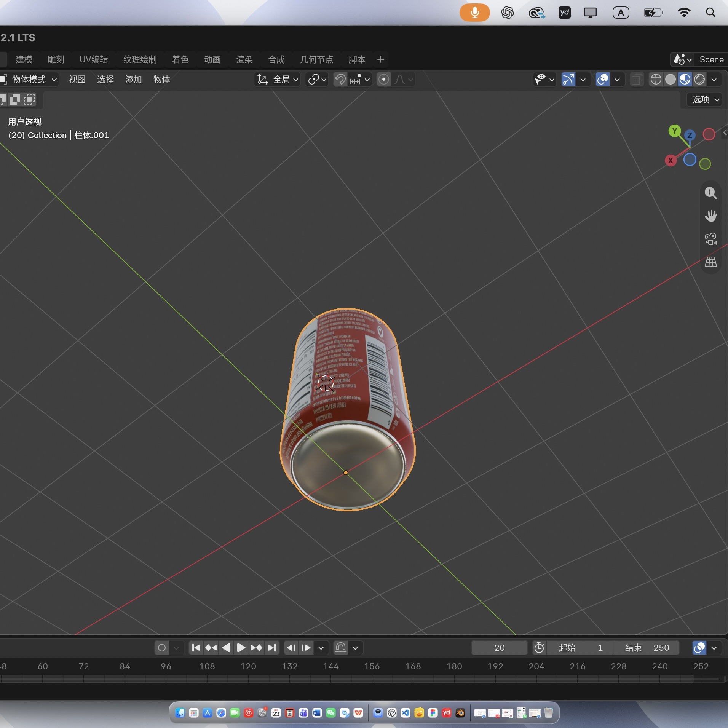The width and height of the screenshot is (728, 728).
Task: Click the 起始 start frame field
Action: point(580,648)
